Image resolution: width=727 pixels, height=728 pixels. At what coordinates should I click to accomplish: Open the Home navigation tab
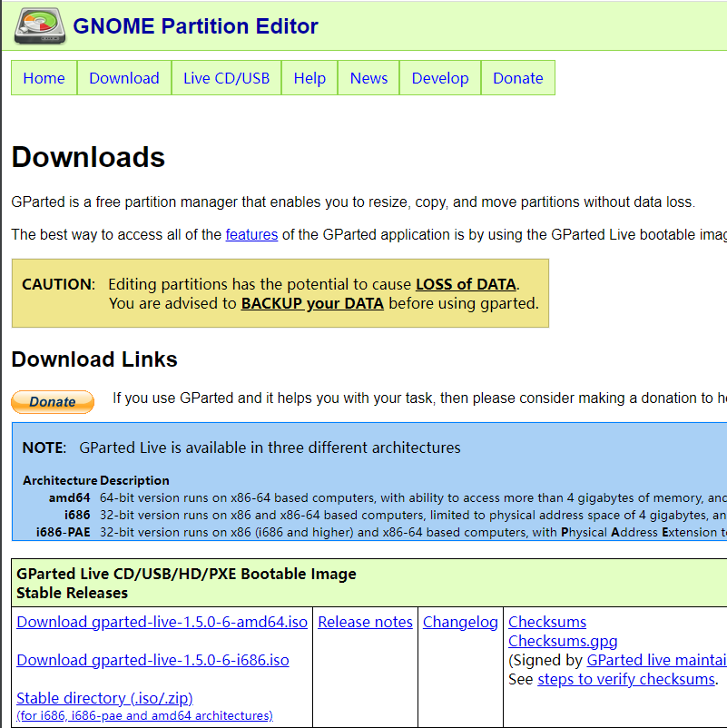pos(44,78)
